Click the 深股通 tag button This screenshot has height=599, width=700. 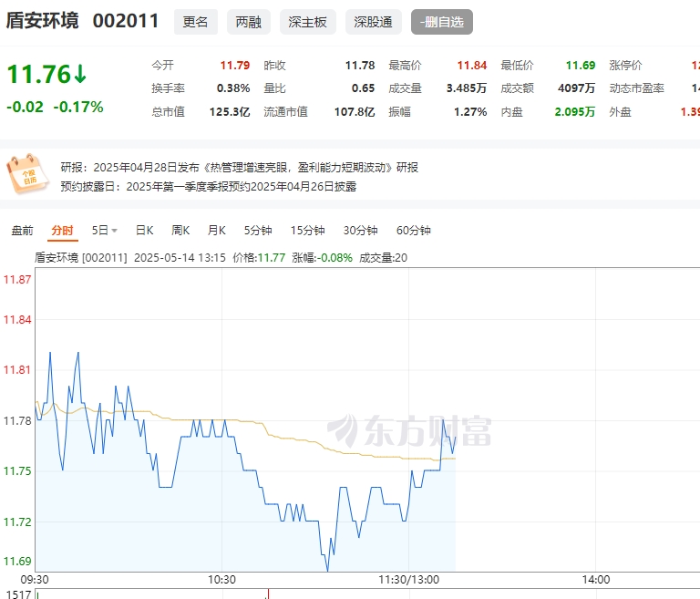coord(373,22)
